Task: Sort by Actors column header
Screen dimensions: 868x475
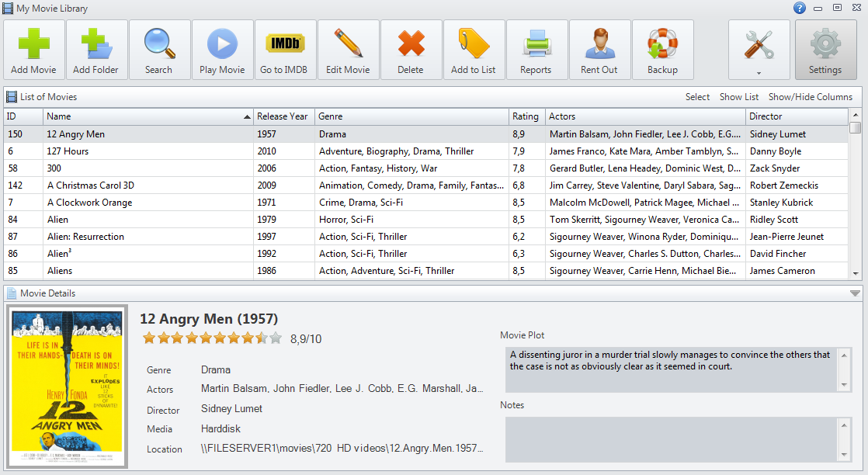Action: click(645, 116)
